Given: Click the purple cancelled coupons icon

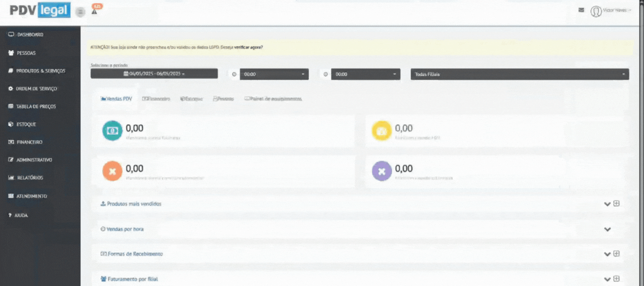Looking at the screenshot, I should (x=382, y=171).
